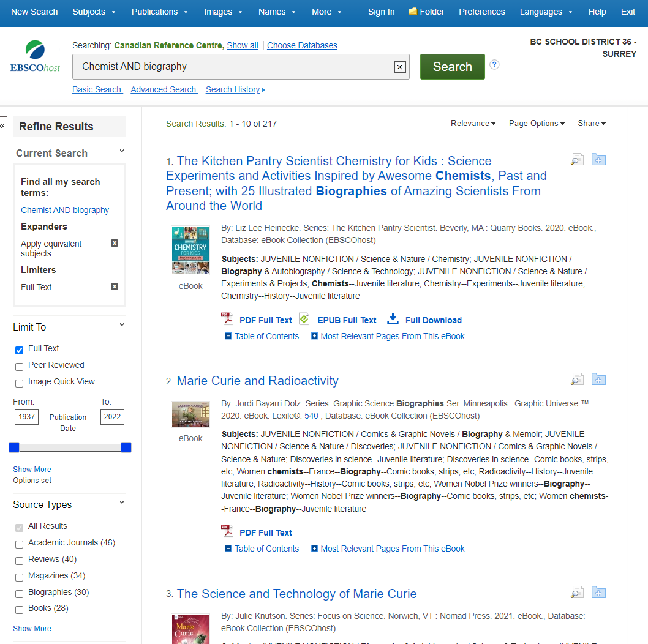Click Sign In in top bar

[x=382, y=12]
